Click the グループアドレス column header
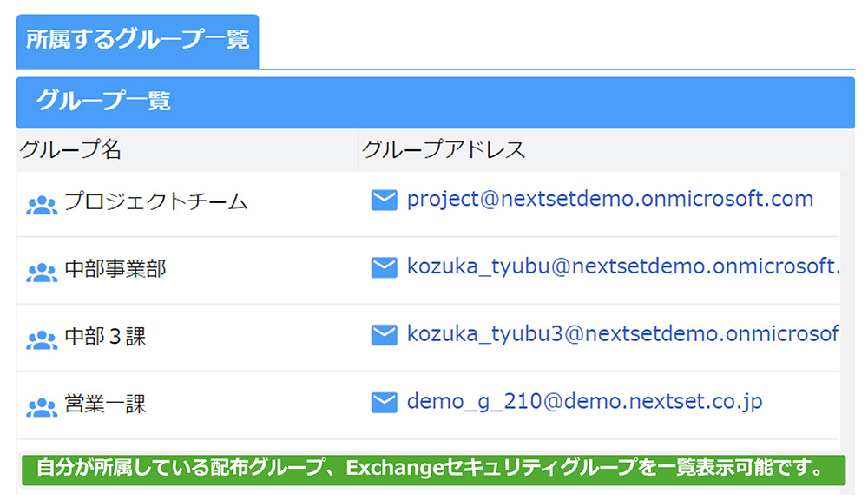868x500 pixels. (444, 149)
